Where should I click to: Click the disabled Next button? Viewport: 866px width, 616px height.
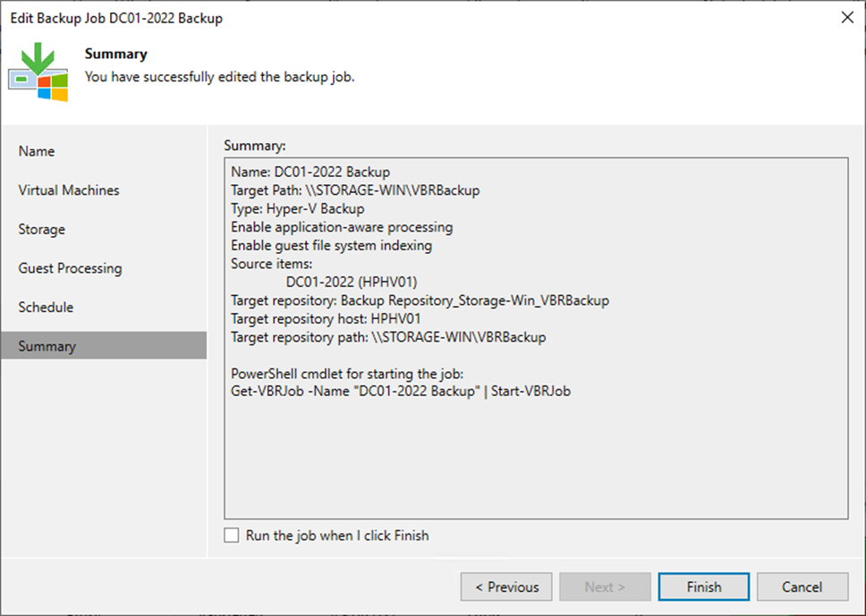click(x=605, y=586)
